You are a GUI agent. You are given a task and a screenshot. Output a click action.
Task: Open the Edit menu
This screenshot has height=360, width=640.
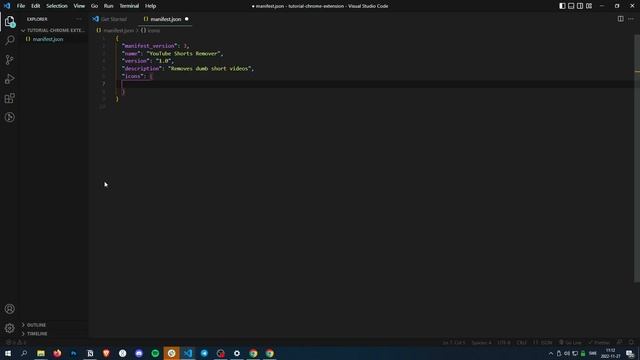click(x=36, y=6)
